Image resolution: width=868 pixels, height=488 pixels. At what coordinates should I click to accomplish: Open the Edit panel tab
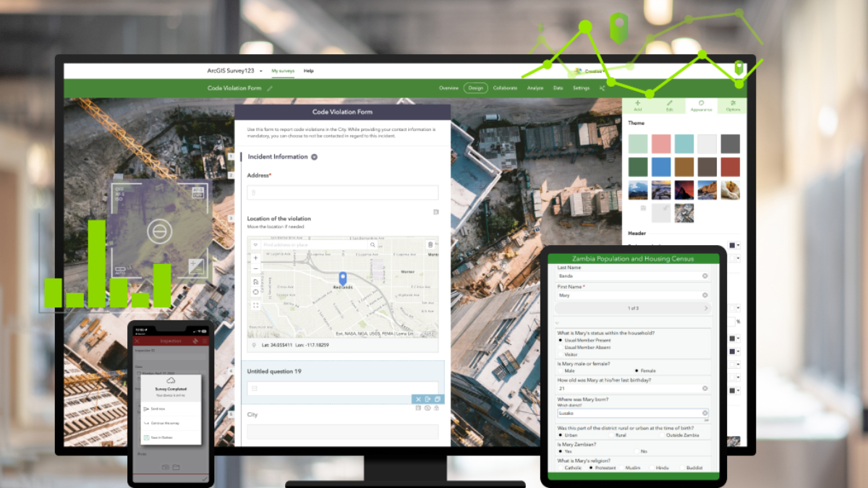coord(669,106)
